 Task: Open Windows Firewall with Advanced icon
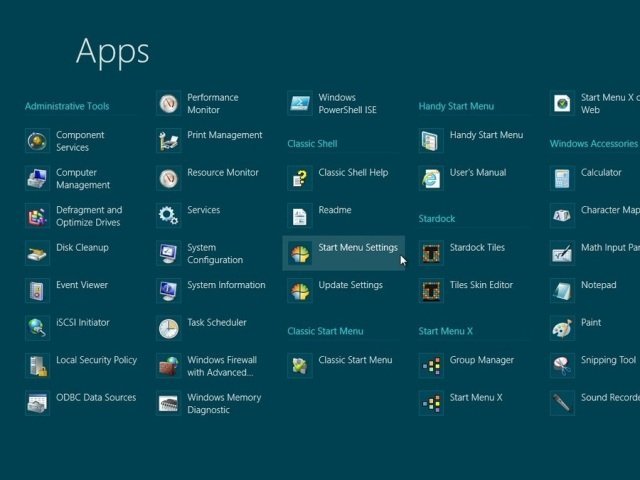169,366
